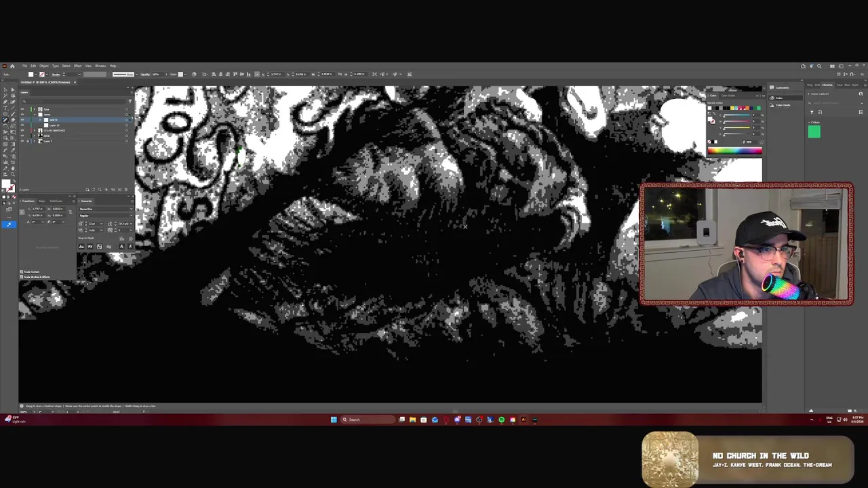
Task: Select the Rotate tool
Action: click(5, 125)
